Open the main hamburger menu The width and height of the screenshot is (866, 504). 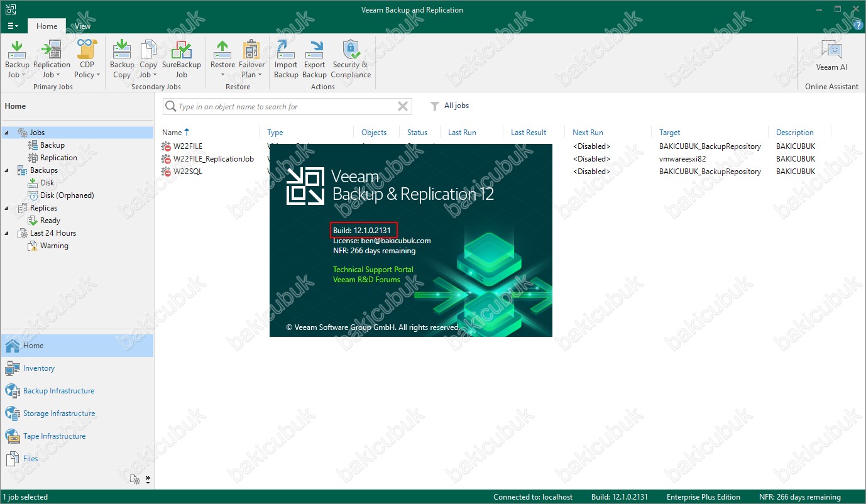13,26
